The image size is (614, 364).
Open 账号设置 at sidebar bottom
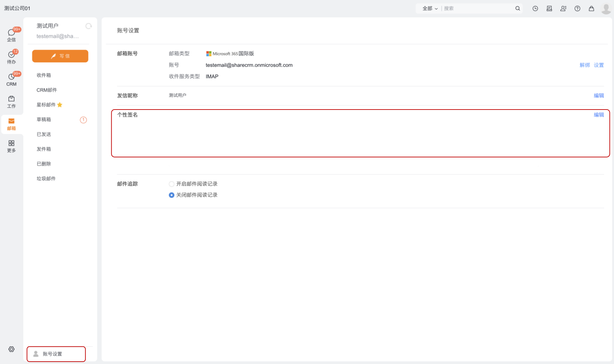click(56, 354)
